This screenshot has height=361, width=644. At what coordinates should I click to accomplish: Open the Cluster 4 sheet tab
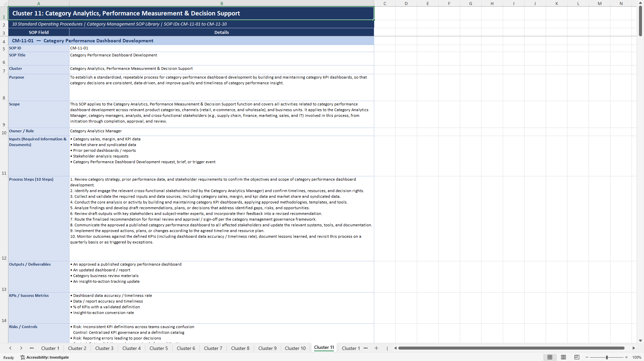(132, 348)
